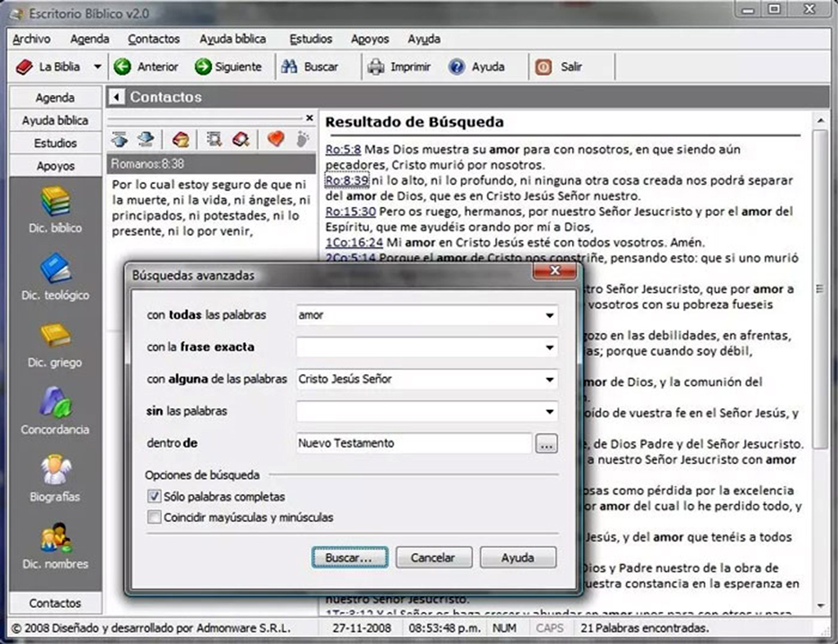Viewport: 838px width, 644px height.
Task: Click the Ayuda button in dialog
Action: pyautogui.click(x=518, y=557)
